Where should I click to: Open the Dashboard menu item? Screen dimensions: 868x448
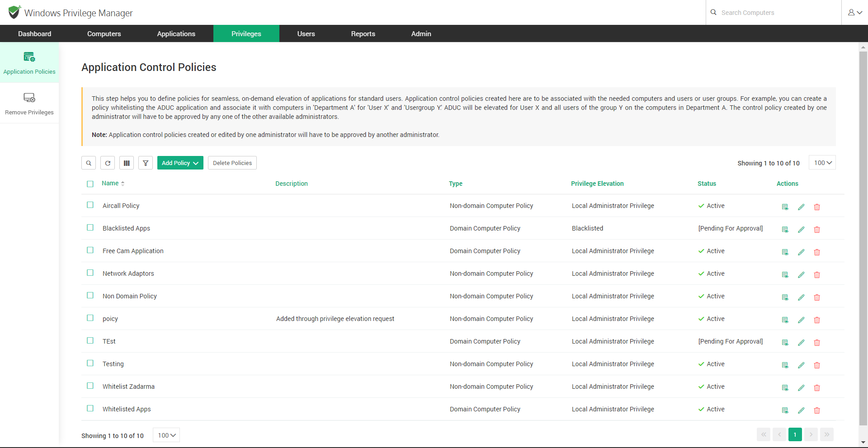(34, 33)
